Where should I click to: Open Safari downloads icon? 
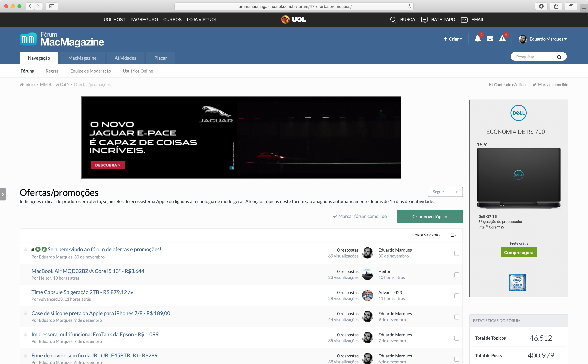pyautogui.click(x=541, y=6)
